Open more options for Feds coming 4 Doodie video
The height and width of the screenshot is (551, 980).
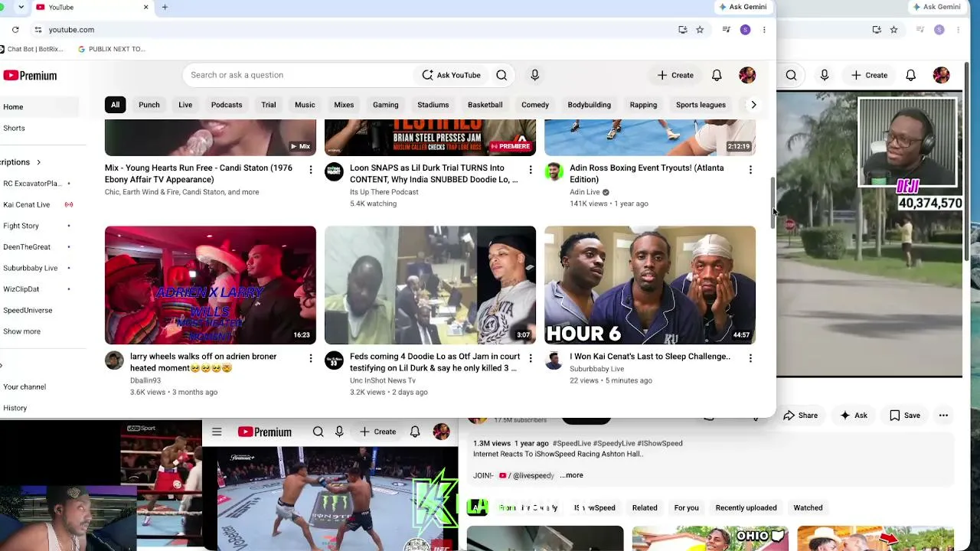point(530,357)
